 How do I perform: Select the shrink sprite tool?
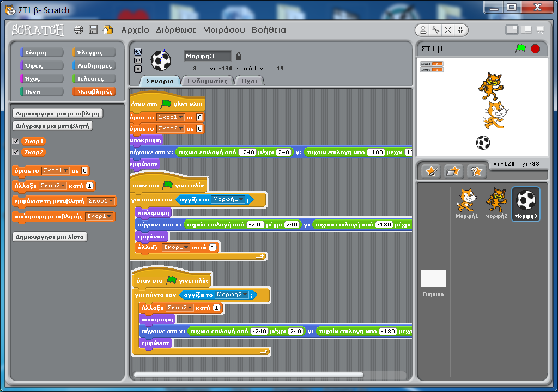(x=460, y=30)
